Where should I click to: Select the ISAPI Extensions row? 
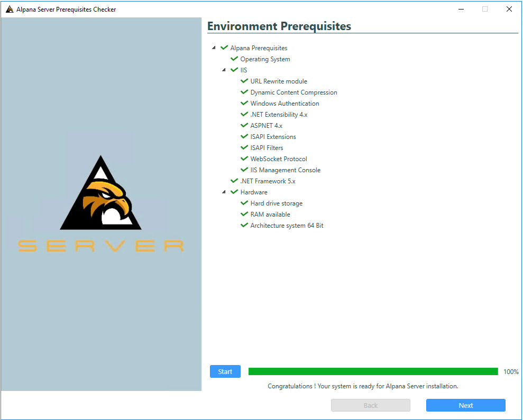point(268,137)
